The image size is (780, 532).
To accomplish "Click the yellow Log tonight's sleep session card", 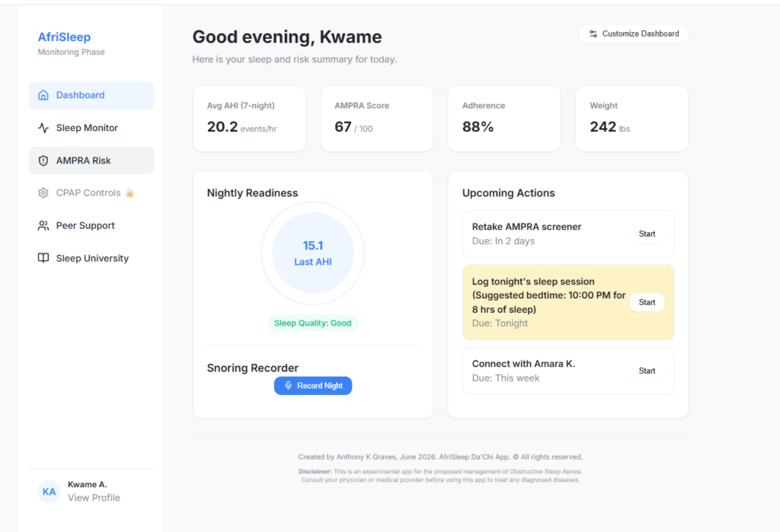I will pos(568,302).
